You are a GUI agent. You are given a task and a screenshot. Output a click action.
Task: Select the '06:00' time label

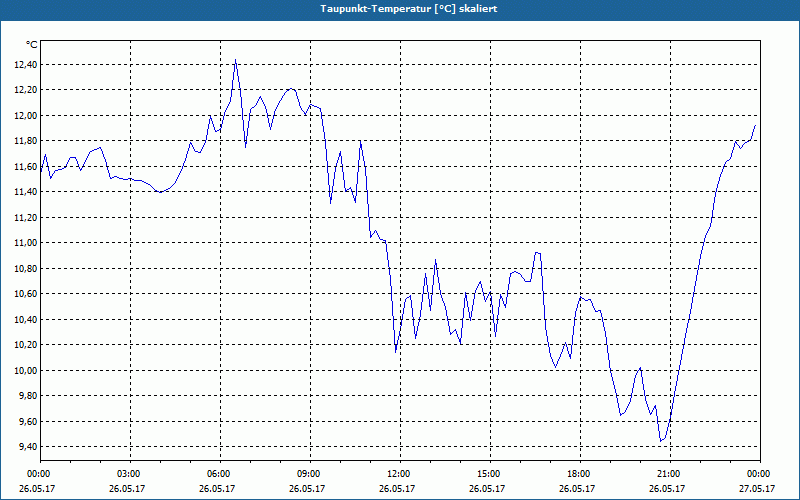[x=220, y=474]
